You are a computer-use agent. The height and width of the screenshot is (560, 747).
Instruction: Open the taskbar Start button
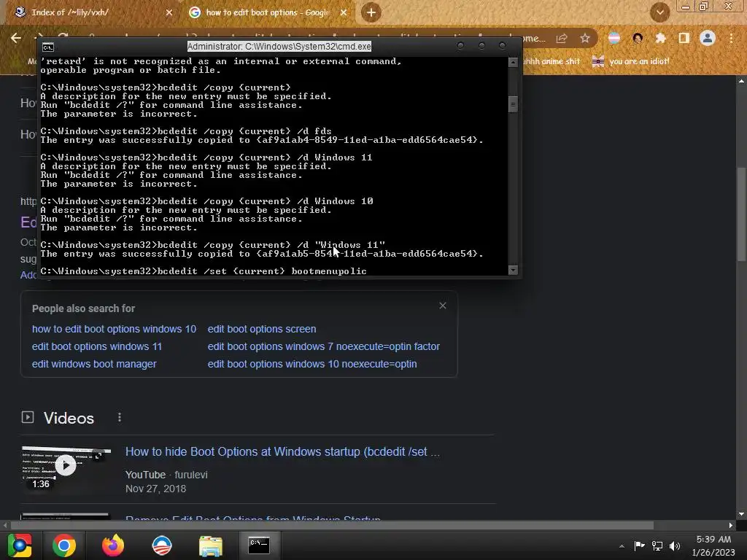pos(20,545)
